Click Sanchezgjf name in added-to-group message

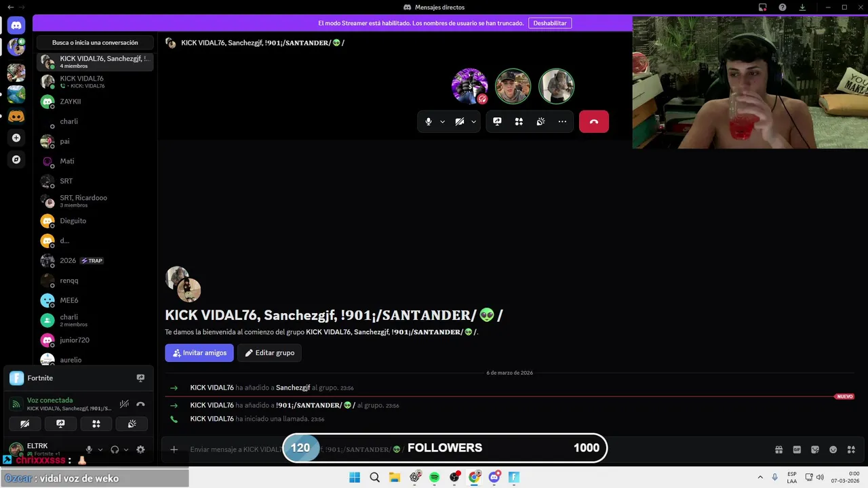tap(293, 388)
